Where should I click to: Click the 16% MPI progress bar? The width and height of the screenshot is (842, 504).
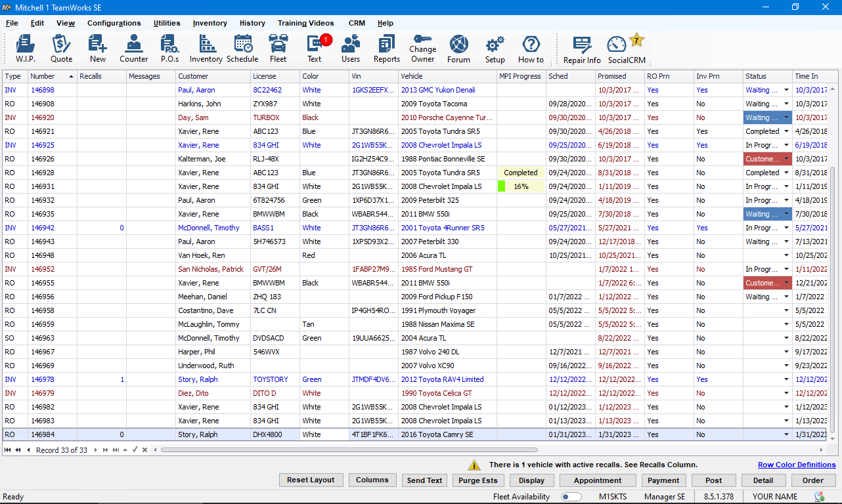521,186
